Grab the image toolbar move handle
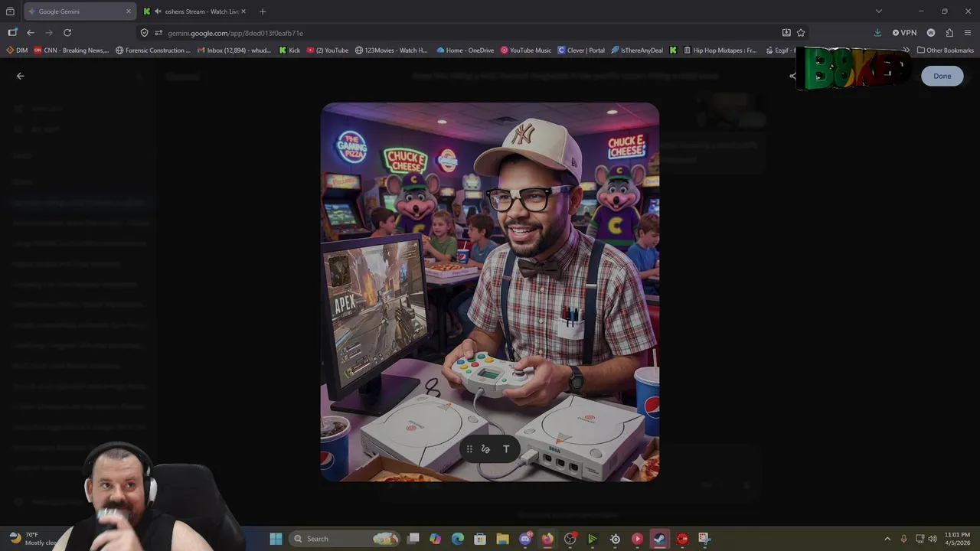 pyautogui.click(x=469, y=449)
